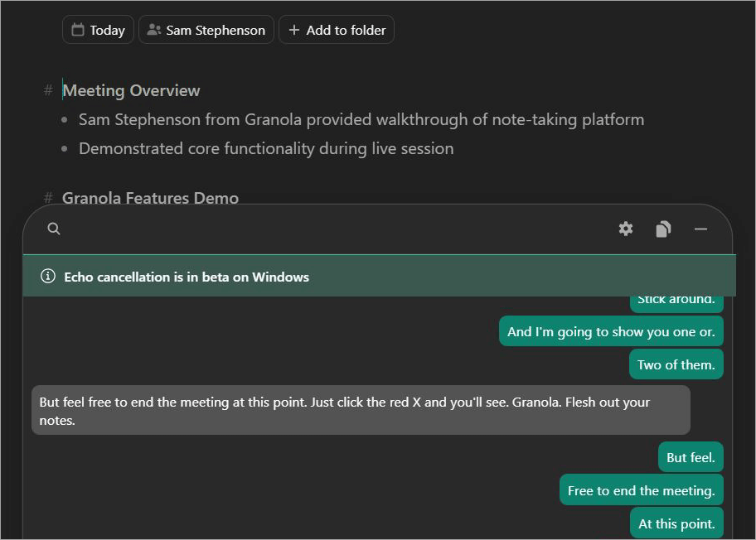The height and width of the screenshot is (540, 756).
Task: Search the transcript with magnifier icon
Action: pyautogui.click(x=54, y=229)
